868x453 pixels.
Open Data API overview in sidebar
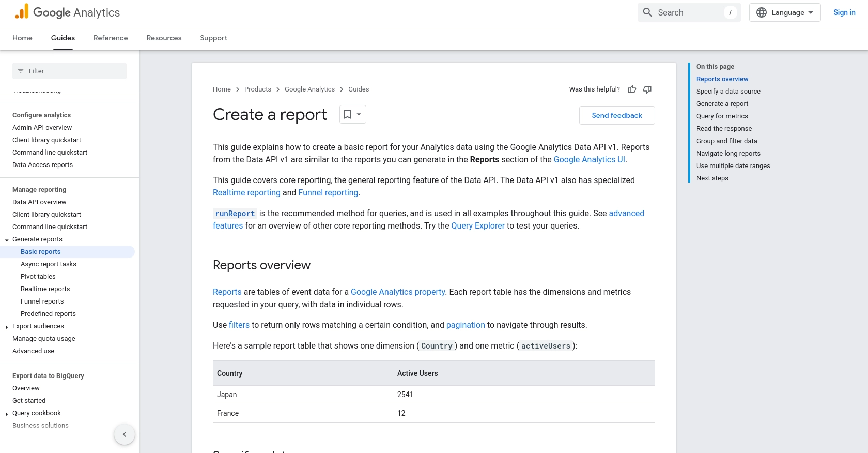tap(39, 202)
